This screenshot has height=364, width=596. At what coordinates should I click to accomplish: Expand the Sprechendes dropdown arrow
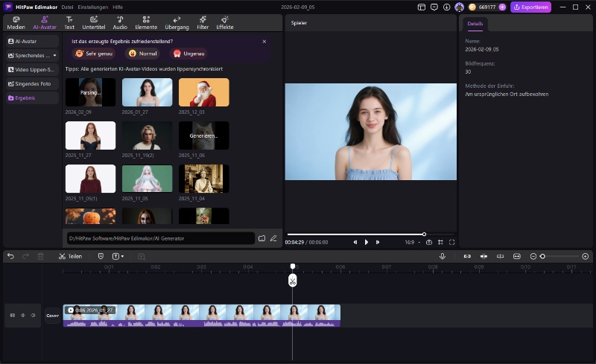coord(54,56)
